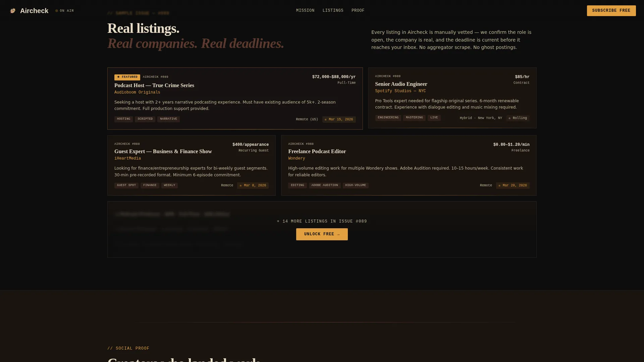Open the Proof nav link
The height and width of the screenshot is (362, 644).
pyautogui.click(x=358, y=11)
